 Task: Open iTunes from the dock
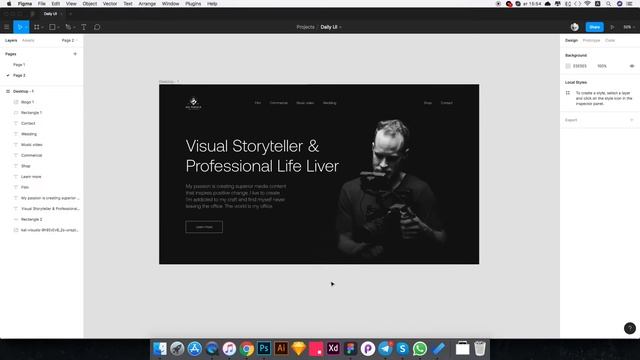point(229,349)
